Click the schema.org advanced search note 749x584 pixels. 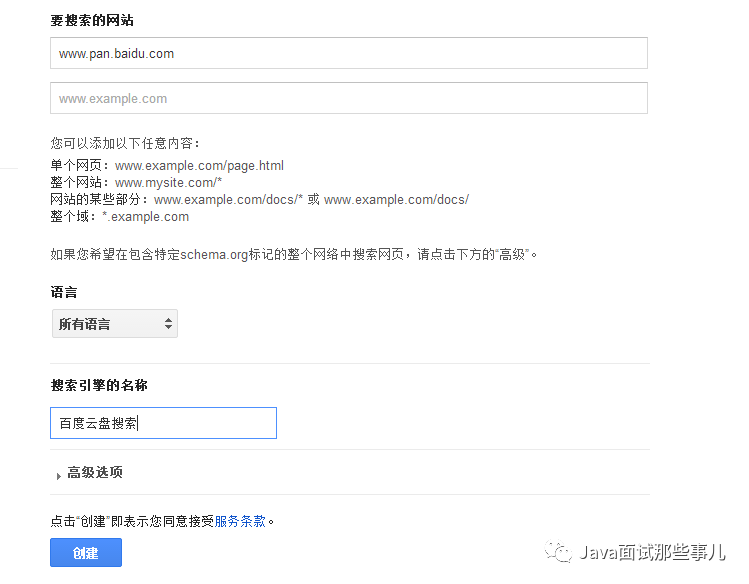pyautogui.click(x=295, y=255)
